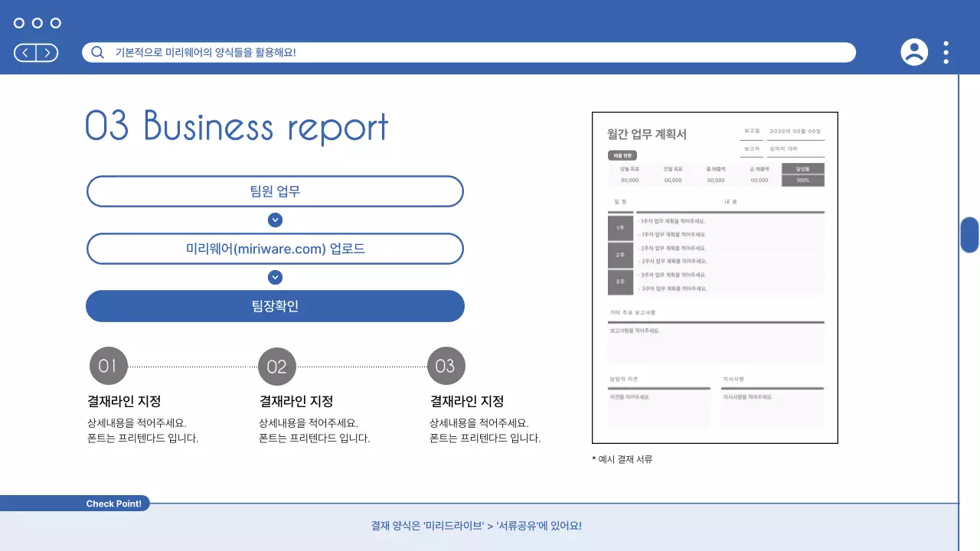Click the third window dot
Screen dimensions: 980x551
[54, 23]
